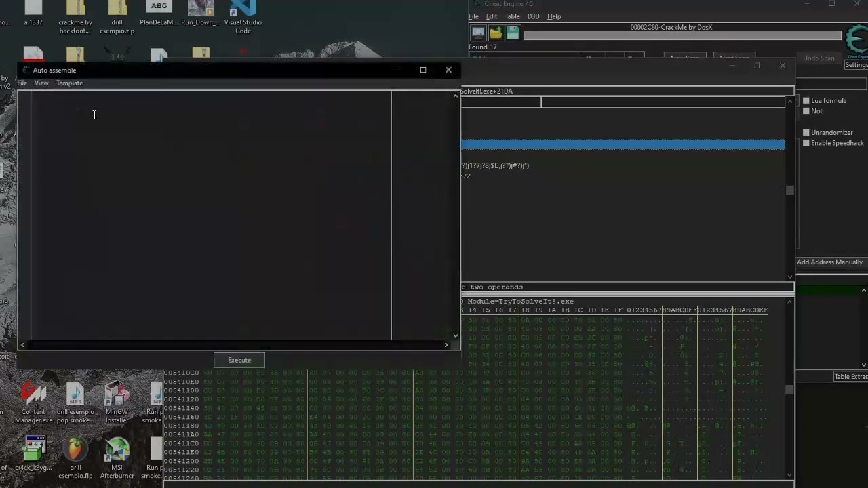Click the Table Extras button
The image size is (868, 488).
click(x=850, y=377)
